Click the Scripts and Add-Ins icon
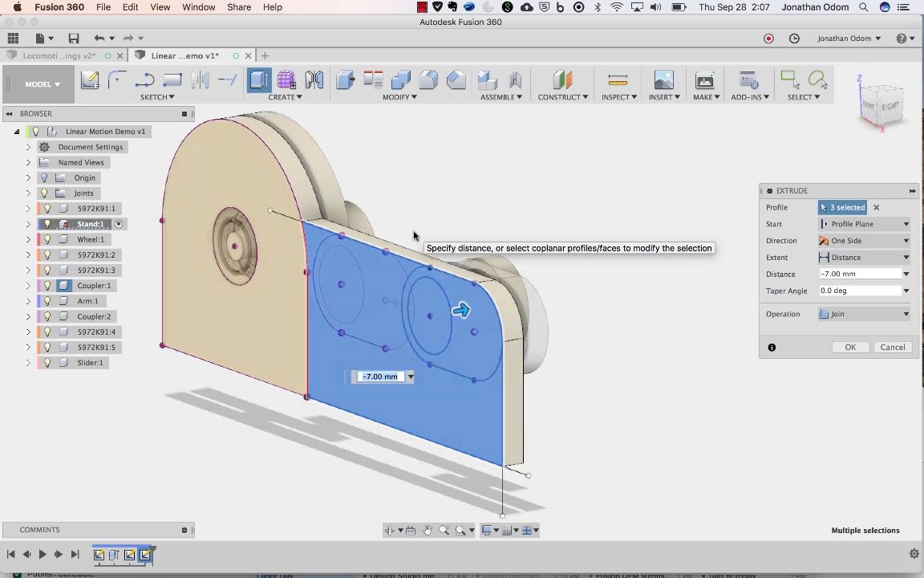The width and height of the screenshot is (924, 578). 749,79
